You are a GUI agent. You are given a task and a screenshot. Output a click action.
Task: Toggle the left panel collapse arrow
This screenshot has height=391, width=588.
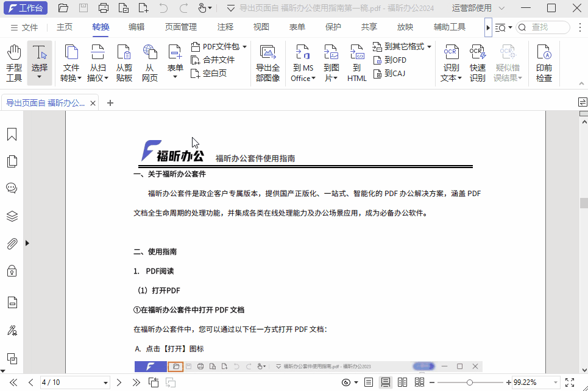pyautogui.click(x=27, y=242)
